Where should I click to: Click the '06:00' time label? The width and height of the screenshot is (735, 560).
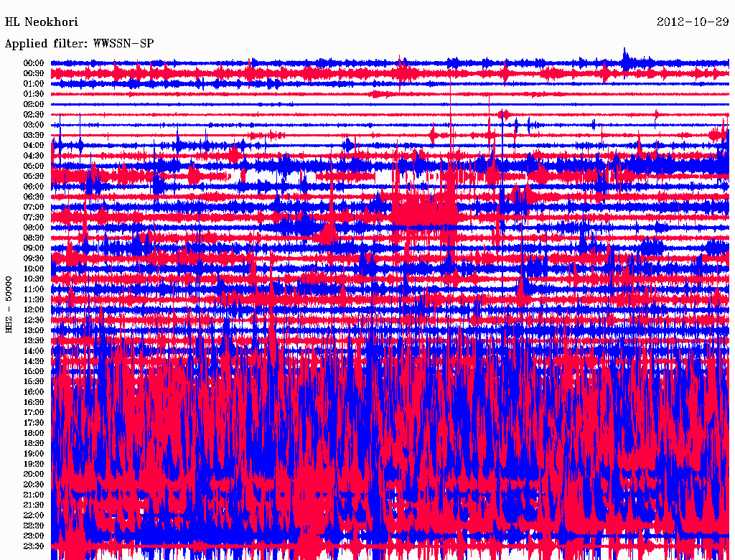coord(34,187)
